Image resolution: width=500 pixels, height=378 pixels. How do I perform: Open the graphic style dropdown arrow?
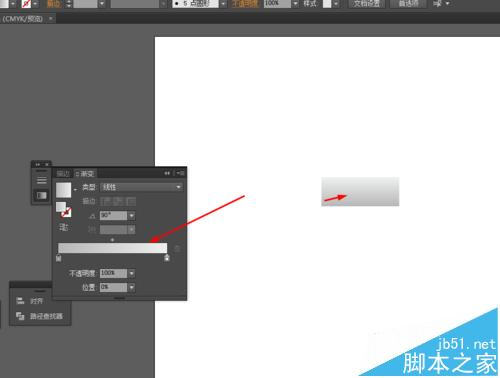coord(336,4)
